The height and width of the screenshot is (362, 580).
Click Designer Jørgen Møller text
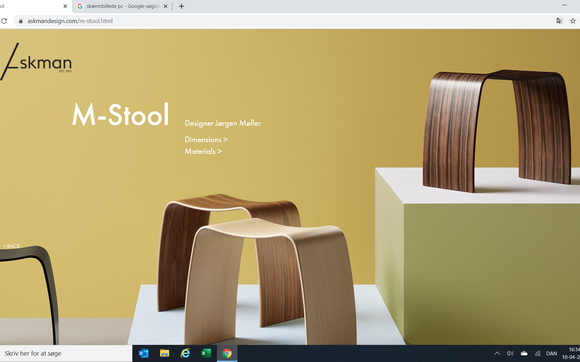click(223, 123)
